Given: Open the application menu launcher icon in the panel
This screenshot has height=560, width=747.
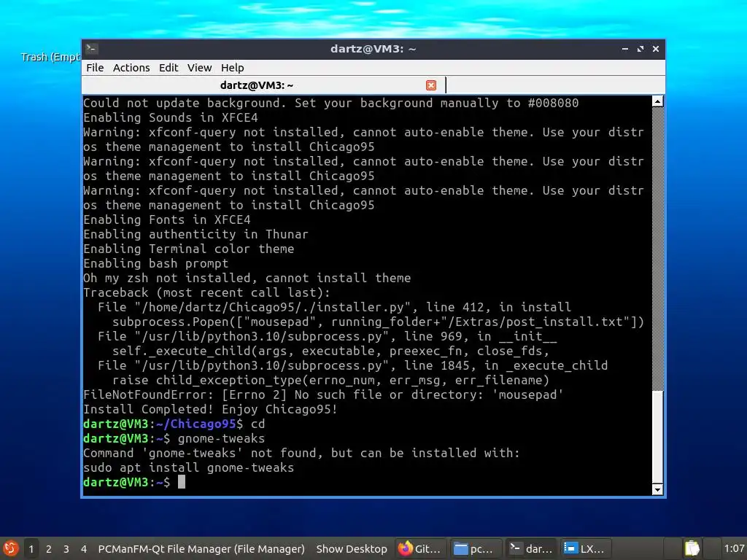Looking at the screenshot, I should click(x=10, y=548).
